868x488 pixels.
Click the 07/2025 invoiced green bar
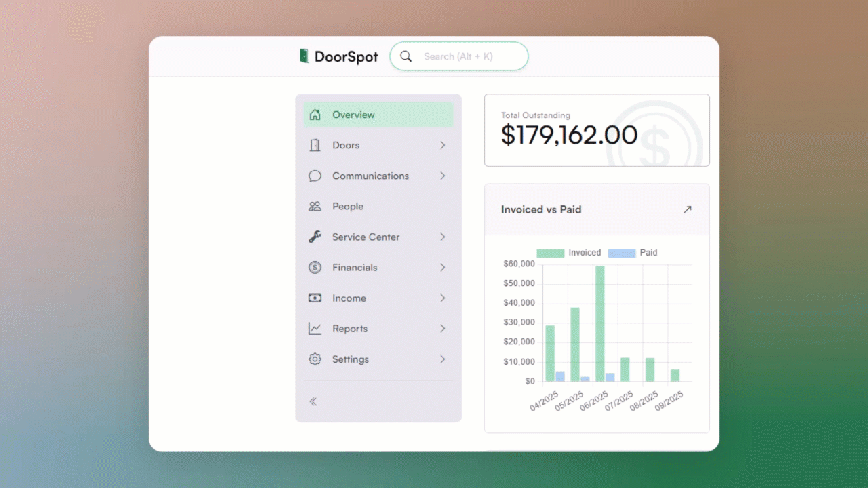coord(625,369)
